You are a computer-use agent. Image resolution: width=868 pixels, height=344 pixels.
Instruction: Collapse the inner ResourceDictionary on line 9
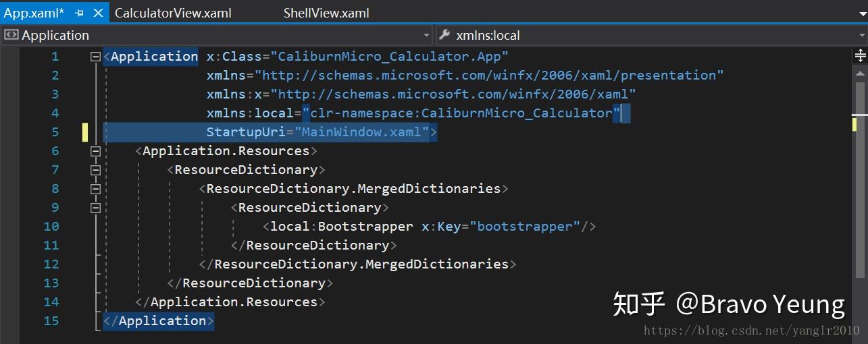(95, 208)
